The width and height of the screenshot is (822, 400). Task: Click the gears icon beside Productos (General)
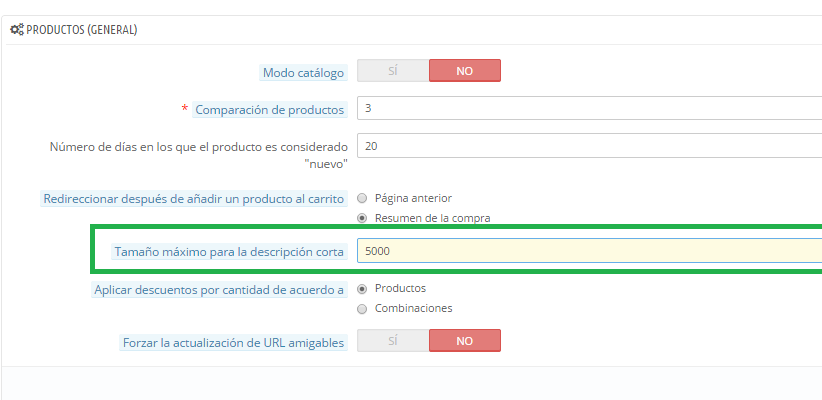pyautogui.click(x=16, y=30)
